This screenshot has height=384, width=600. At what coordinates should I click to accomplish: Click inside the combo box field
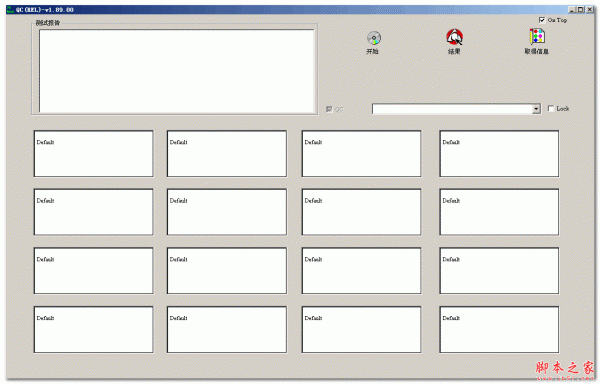452,109
